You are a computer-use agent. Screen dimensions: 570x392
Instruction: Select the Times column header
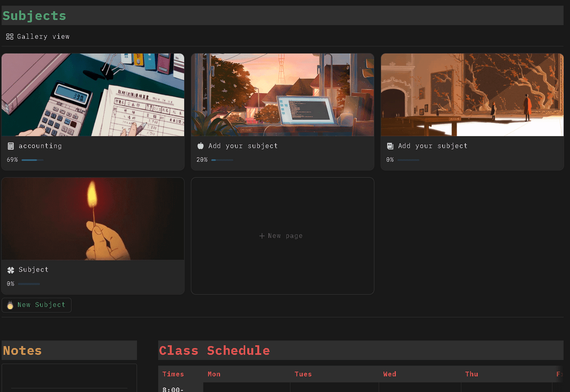click(173, 374)
